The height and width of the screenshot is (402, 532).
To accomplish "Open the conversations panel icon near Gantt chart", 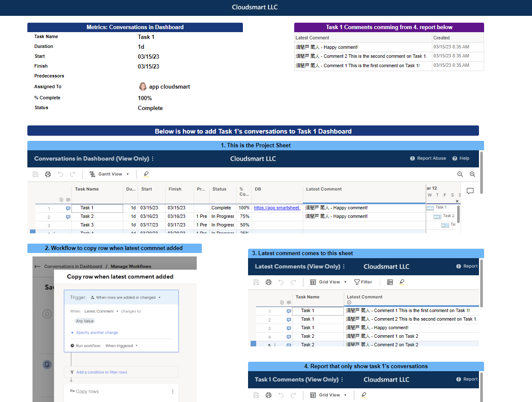I will (470, 191).
